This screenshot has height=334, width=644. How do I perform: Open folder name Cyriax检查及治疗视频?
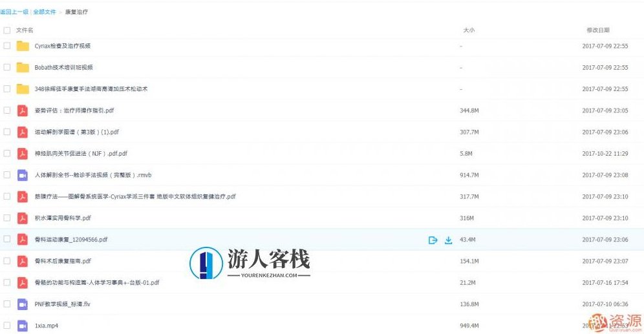pos(63,46)
